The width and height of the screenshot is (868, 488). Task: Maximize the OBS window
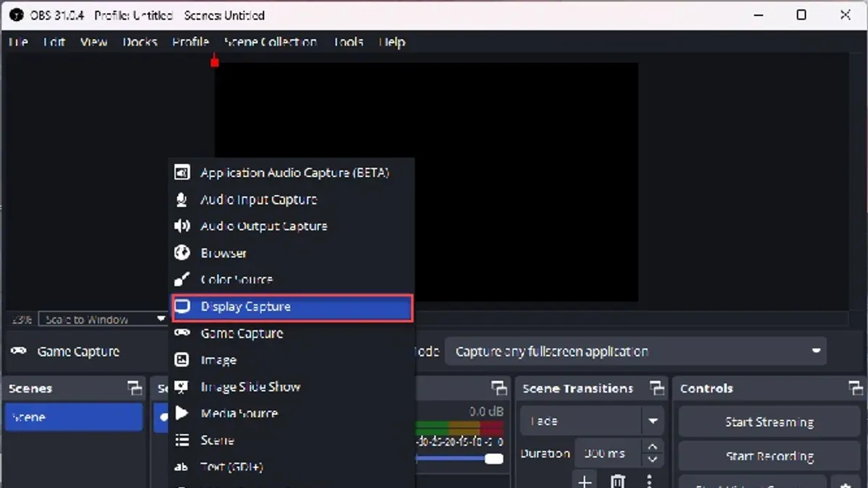[801, 14]
